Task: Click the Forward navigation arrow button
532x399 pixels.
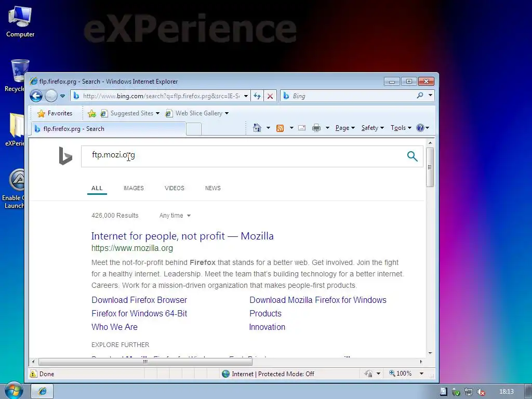Action: click(x=51, y=96)
